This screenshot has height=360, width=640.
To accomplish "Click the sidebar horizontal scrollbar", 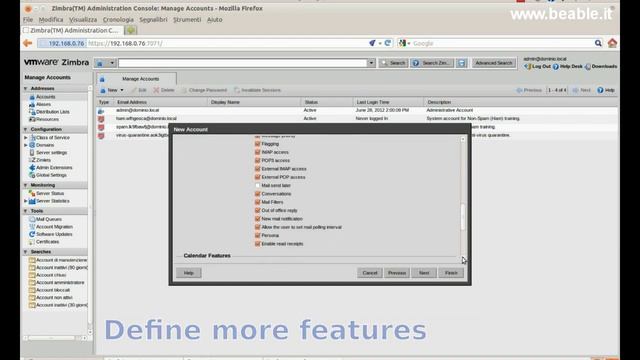I will [x=51, y=338].
